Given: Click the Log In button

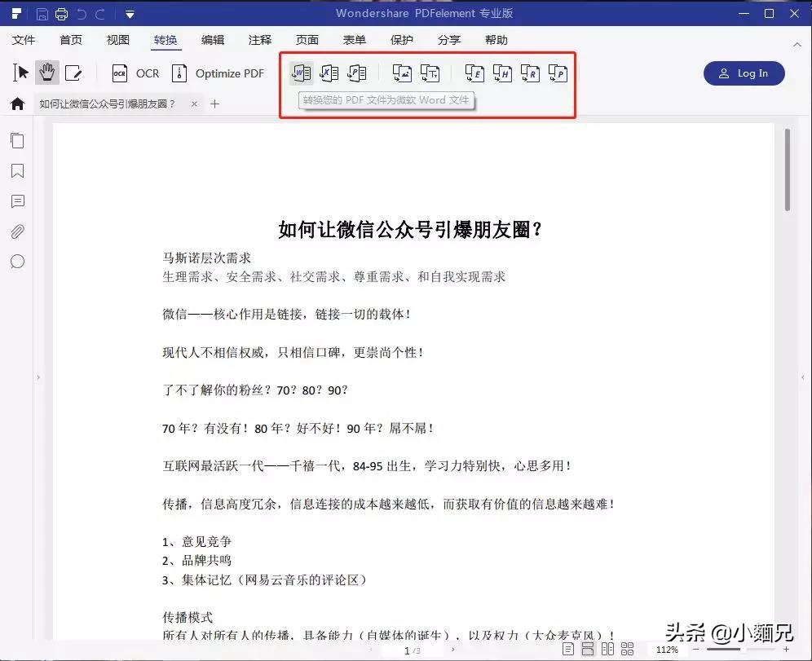Looking at the screenshot, I should [744, 73].
